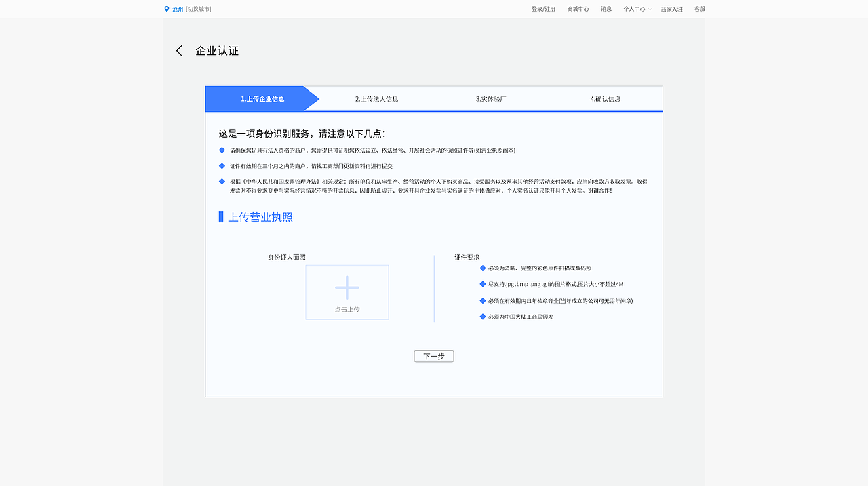Click the location pin icon beside 沧州
This screenshot has height=486, width=868.
[x=166, y=9]
